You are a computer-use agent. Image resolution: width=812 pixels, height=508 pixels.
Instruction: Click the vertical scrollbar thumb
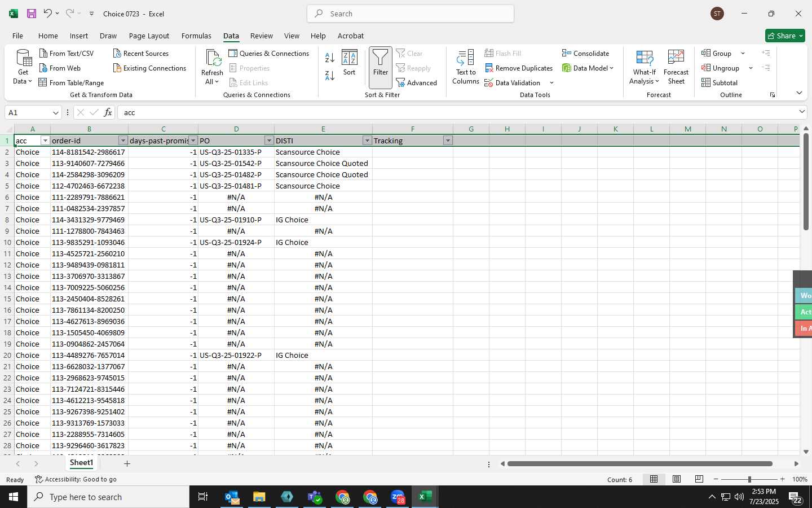point(806,181)
